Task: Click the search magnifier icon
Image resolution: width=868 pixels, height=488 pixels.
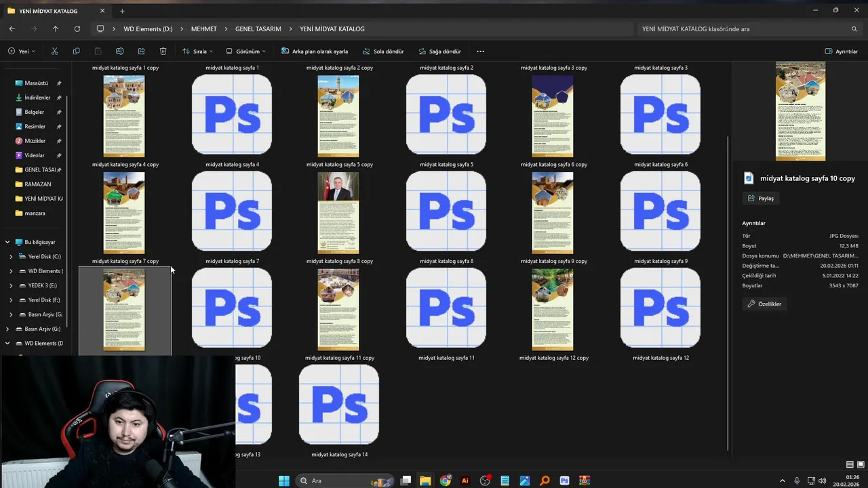Action: pos(854,29)
